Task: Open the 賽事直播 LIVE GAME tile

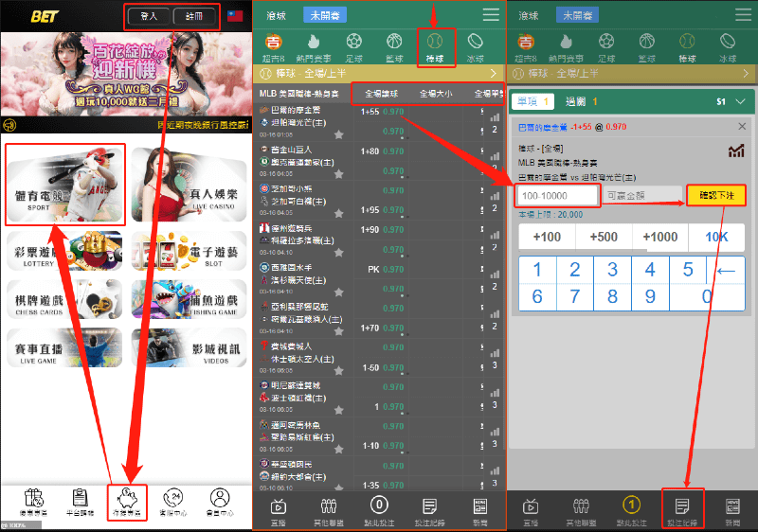Action: [64, 347]
